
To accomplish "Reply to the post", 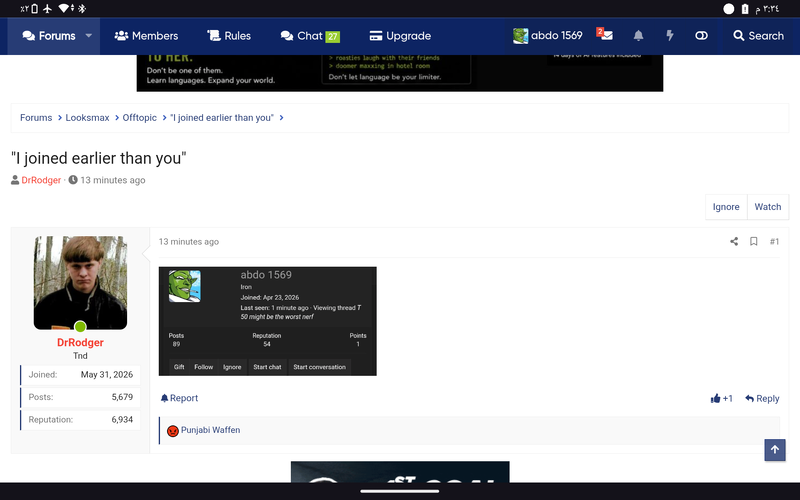I will (762, 398).
